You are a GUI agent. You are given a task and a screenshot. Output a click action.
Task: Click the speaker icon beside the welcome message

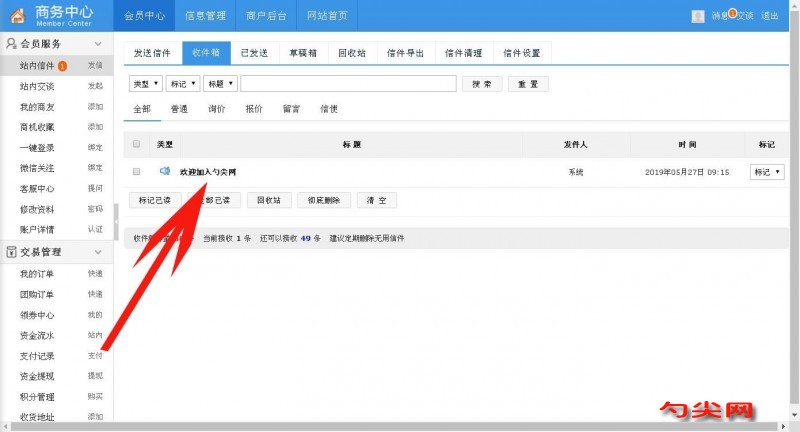click(x=165, y=172)
